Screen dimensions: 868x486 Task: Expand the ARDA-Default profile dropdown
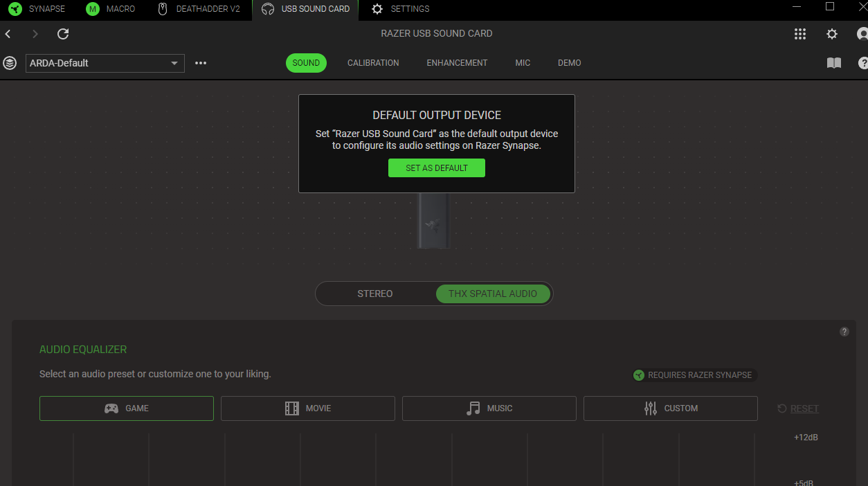(x=105, y=63)
